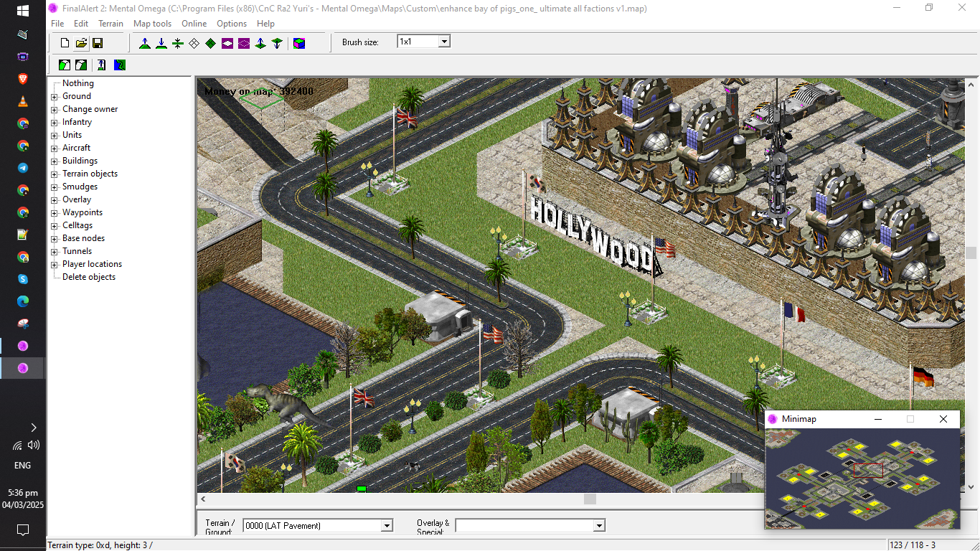
Task: Open the Terrain / Ground dropdown
Action: [387, 526]
